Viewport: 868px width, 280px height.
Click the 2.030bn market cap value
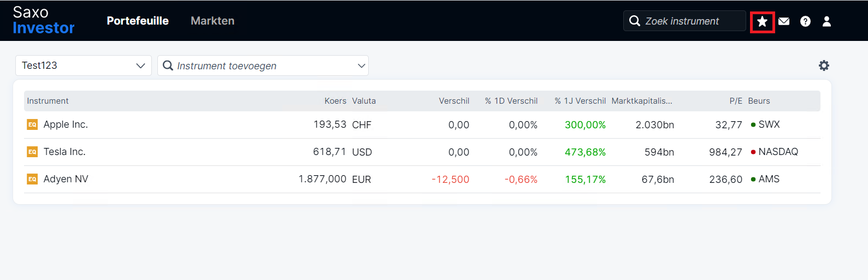[x=654, y=125]
